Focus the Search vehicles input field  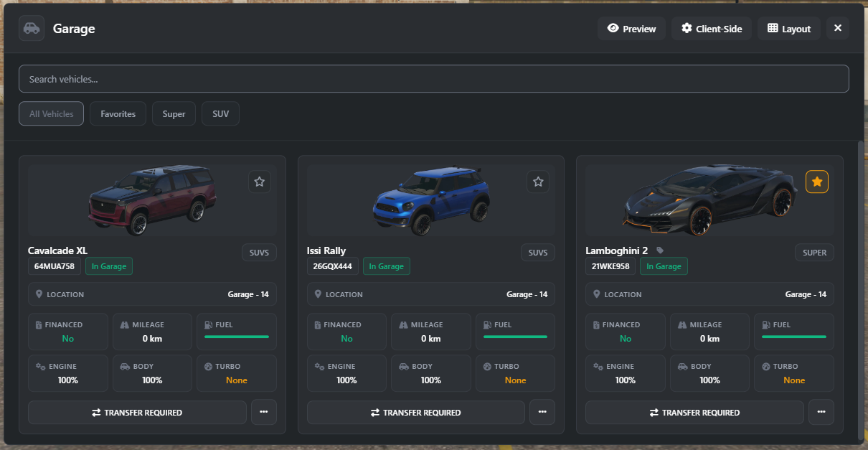433,79
